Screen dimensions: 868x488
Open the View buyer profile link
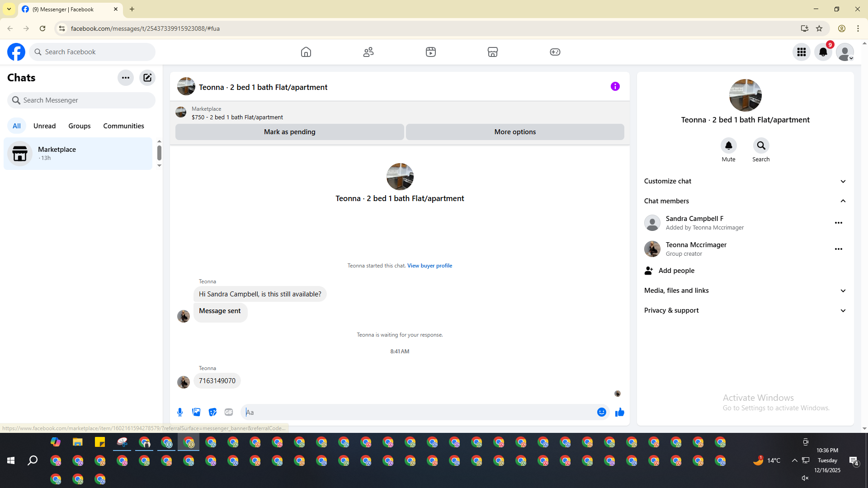(429, 266)
